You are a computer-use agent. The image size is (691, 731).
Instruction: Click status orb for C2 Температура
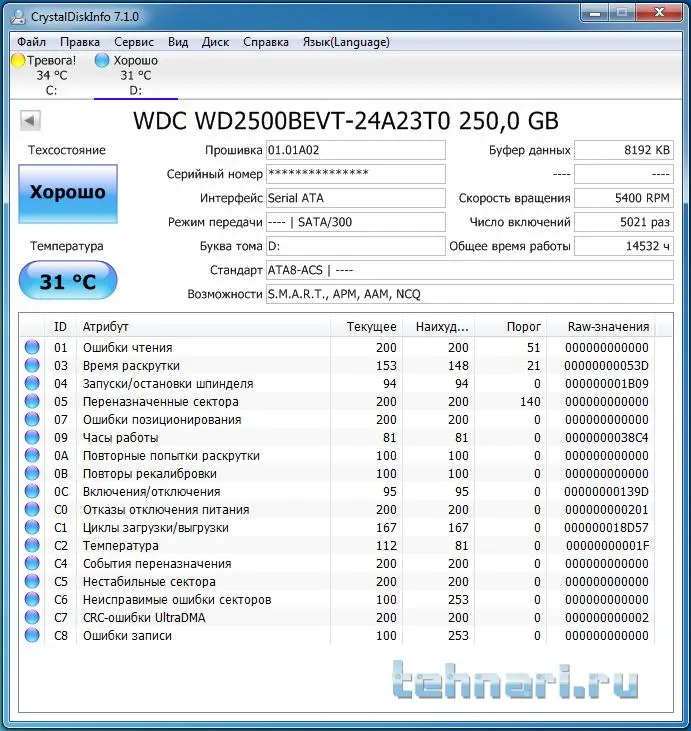pyautogui.click(x=32, y=545)
